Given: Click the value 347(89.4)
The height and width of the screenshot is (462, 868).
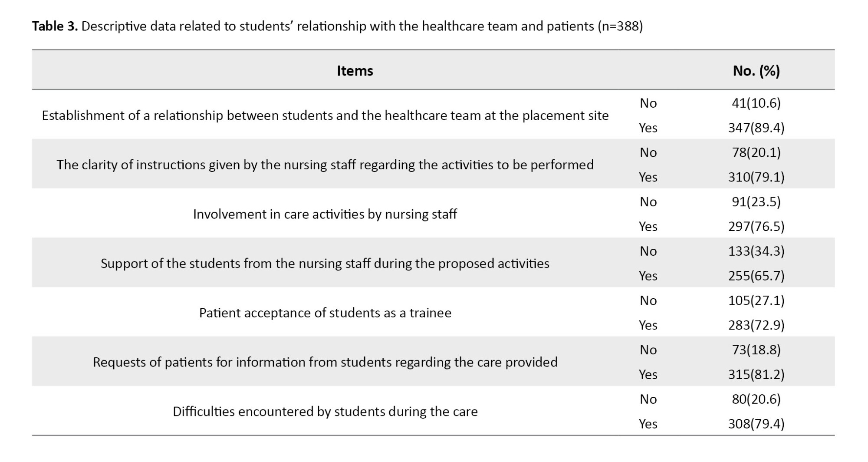Looking at the screenshot, I should coord(756,128).
